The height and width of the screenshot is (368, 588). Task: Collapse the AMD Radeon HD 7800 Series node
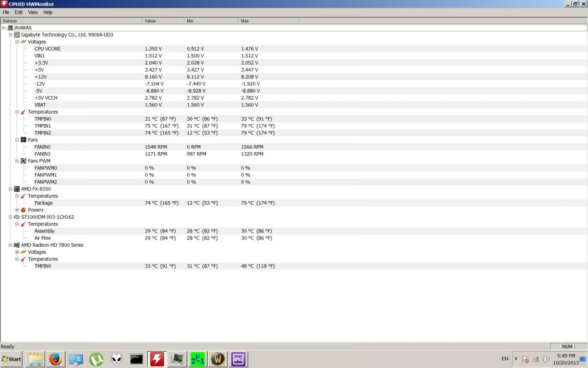click(x=10, y=245)
